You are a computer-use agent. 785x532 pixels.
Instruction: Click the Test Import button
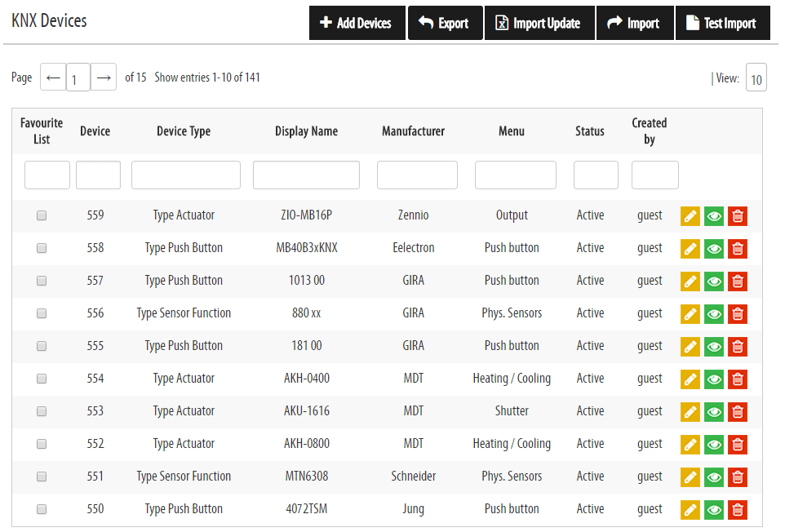pyautogui.click(x=721, y=23)
